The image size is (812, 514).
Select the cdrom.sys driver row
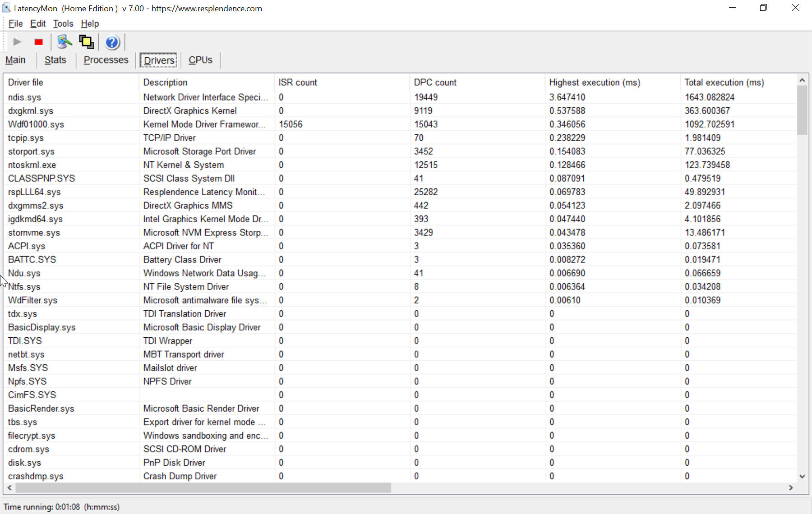pos(400,449)
